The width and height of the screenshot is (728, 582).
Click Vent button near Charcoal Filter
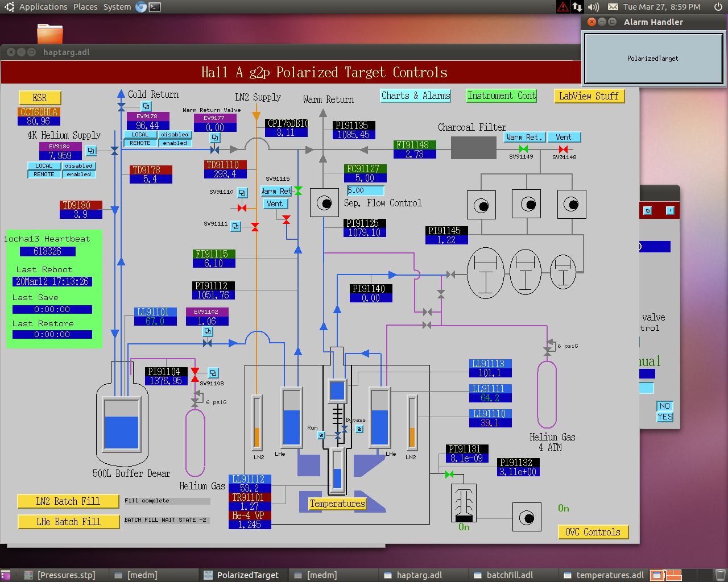pyautogui.click(x=564, y=137)
